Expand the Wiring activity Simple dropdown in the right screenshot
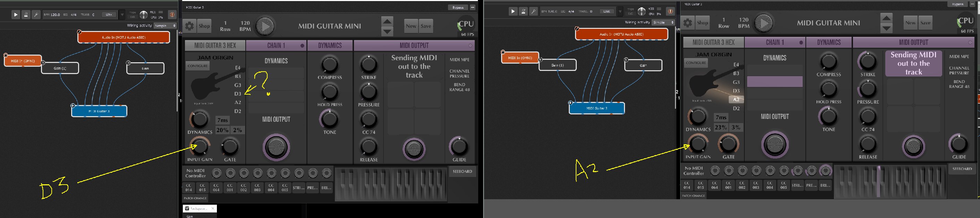980x218 pixels. pyautogui.click(x=663, y=23)
